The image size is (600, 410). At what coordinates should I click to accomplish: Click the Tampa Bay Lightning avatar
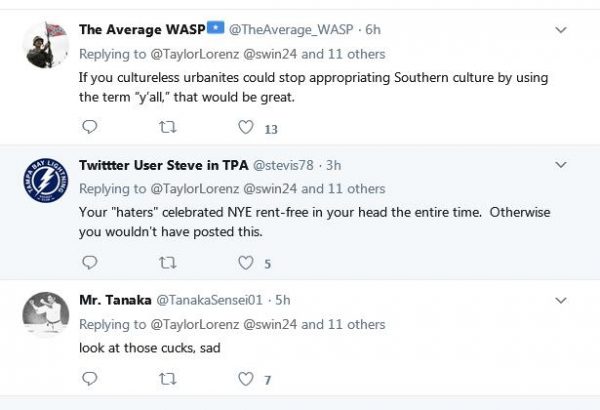click(45, 180)
